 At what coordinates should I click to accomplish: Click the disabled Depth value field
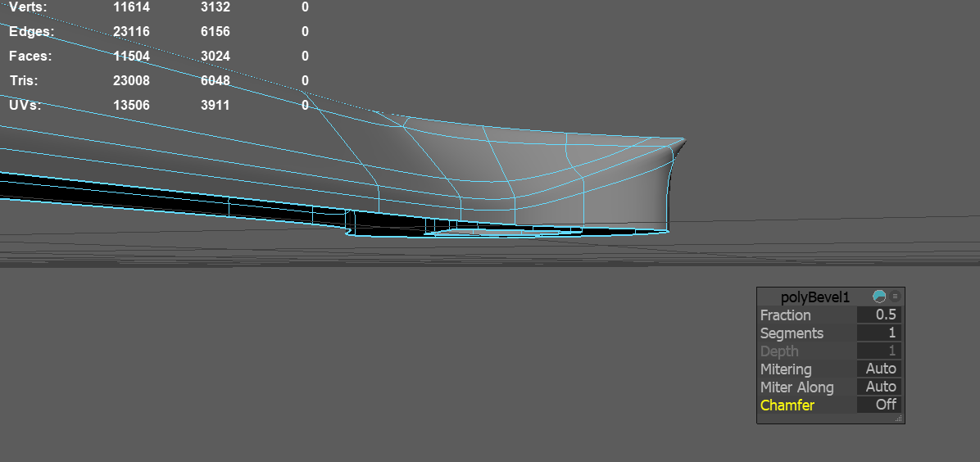point(878,351)
